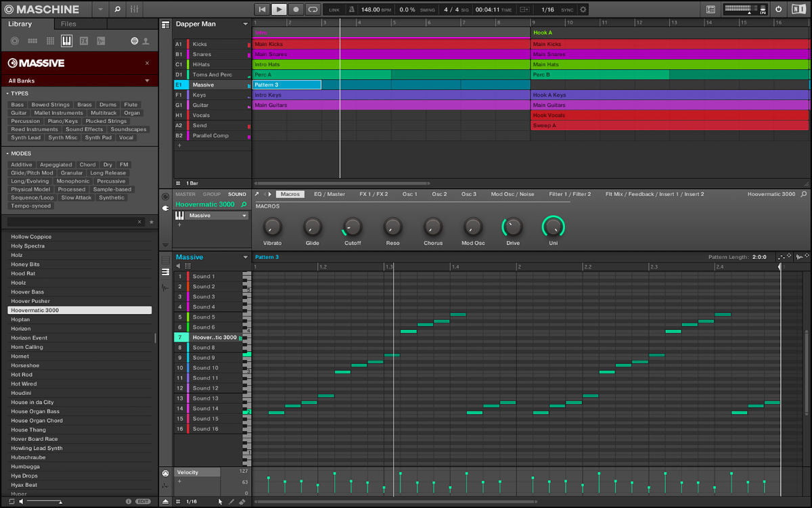Click the Record button in the transport
The height and width of the screenshot is (508, 812).
(296, 9)
